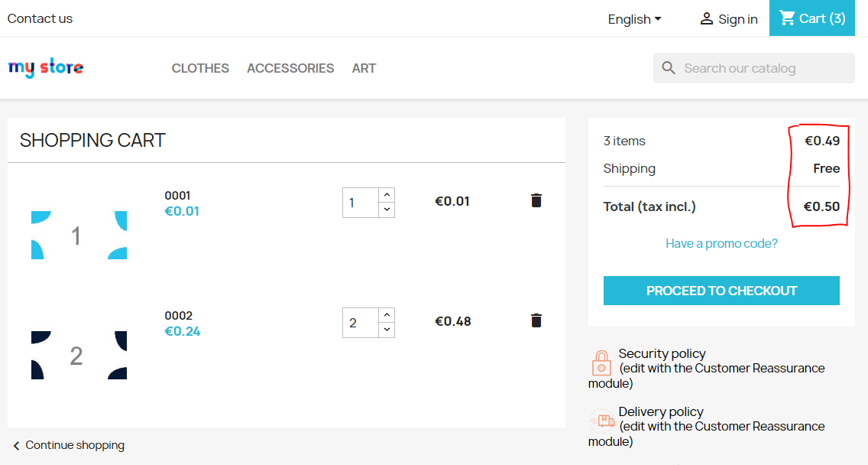868x465 pixels.
Task: Decrease quantity of product 0002
Action: click(x=387, y=330)
